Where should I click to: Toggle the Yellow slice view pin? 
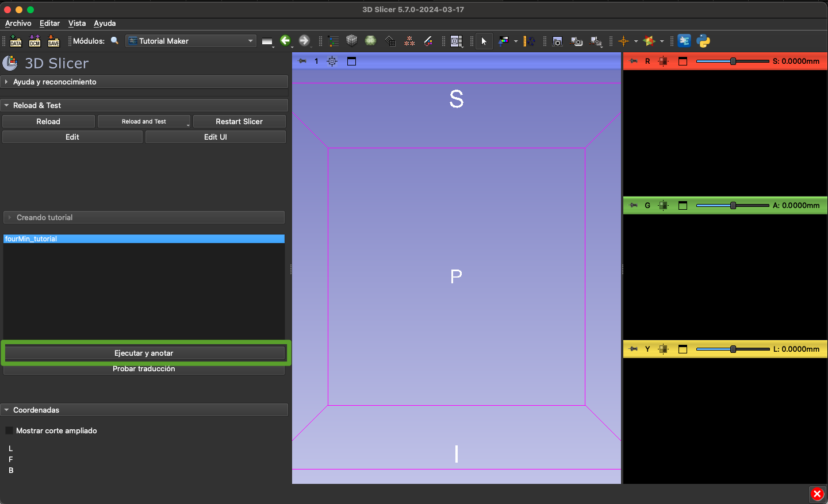[634, 349]
